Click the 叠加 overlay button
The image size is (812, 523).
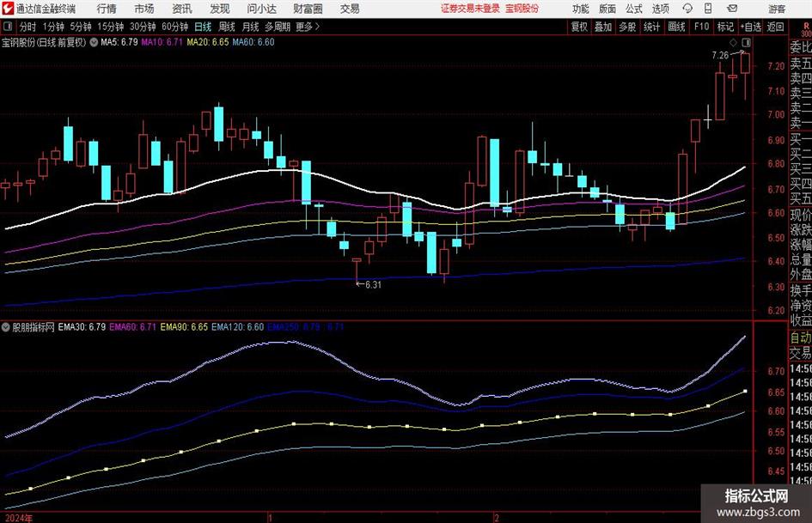[x=603, y=27]
